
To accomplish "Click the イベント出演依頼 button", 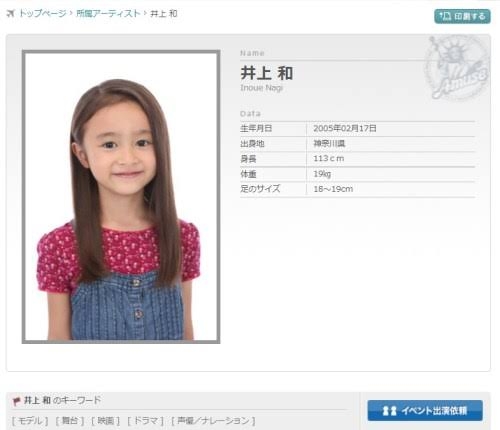I will [x=425, y=410].
